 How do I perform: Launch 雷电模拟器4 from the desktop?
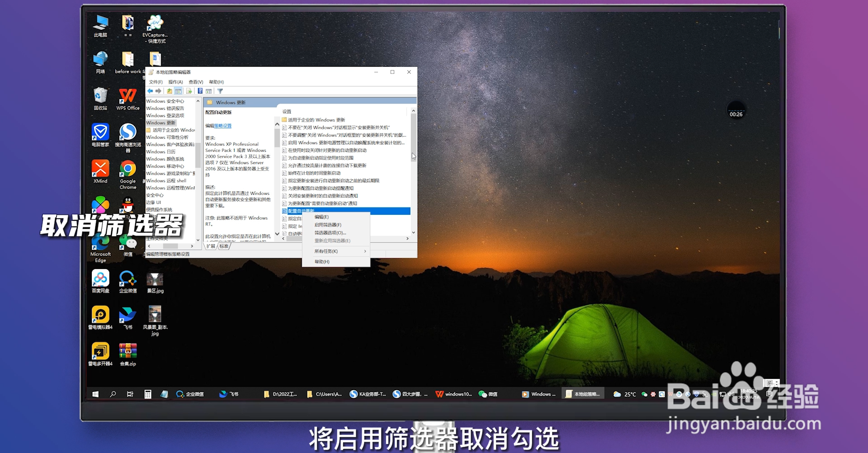tap(100, 318)
